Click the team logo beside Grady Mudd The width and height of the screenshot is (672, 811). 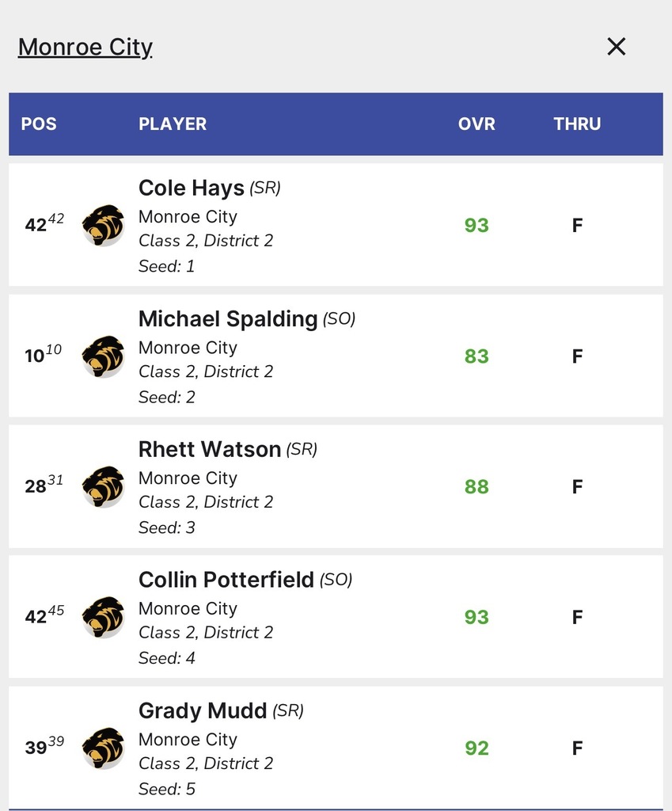[103, 748]
